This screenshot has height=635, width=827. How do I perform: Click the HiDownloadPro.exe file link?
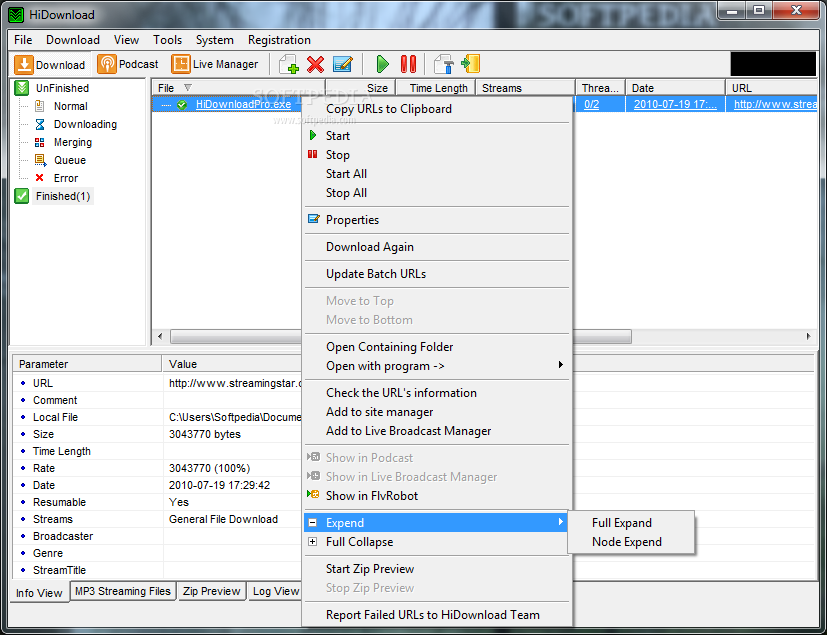coord(243,104)
